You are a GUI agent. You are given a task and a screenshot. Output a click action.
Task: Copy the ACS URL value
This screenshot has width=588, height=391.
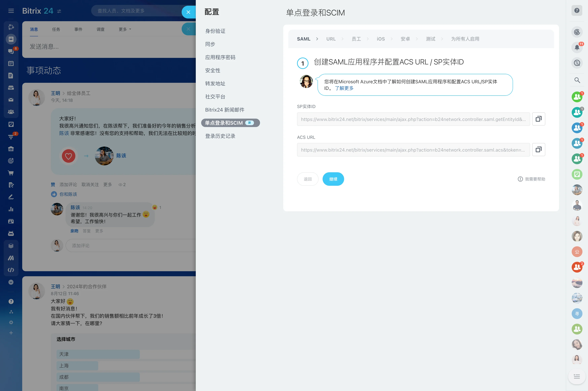[x=538, y=150]
